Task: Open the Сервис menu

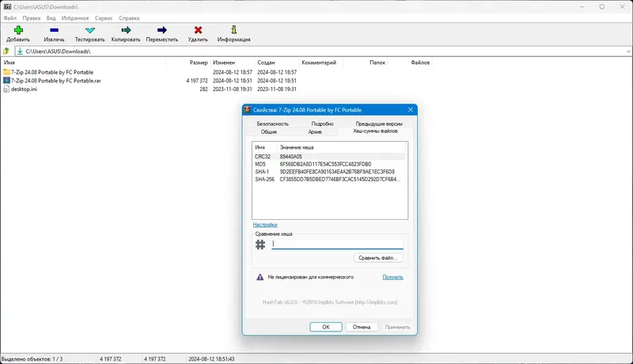Action: point(104,18)
